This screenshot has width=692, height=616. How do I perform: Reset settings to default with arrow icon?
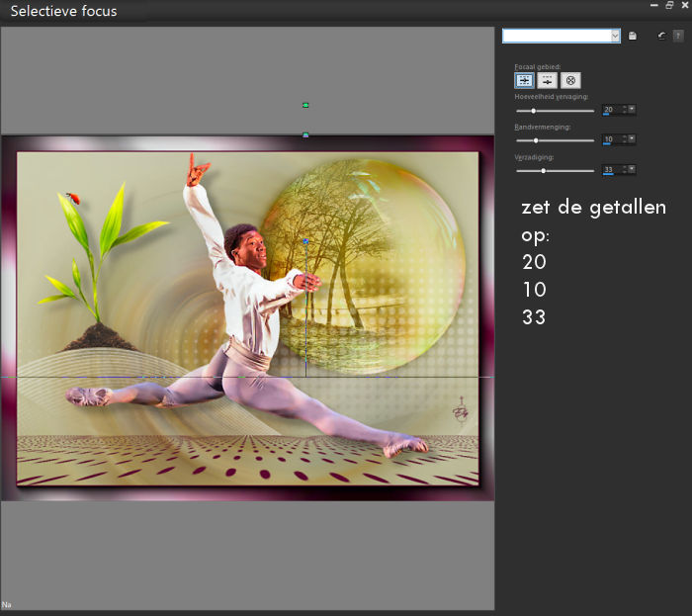tap(661, 36)
